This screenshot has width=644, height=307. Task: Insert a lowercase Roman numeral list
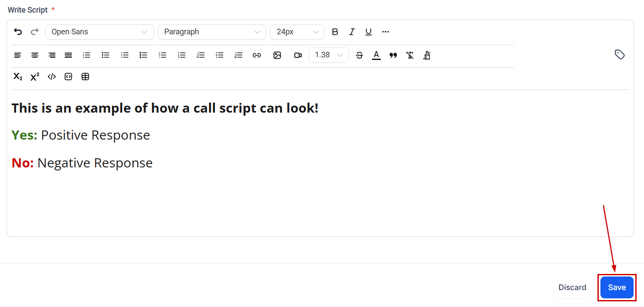[201, 55]
